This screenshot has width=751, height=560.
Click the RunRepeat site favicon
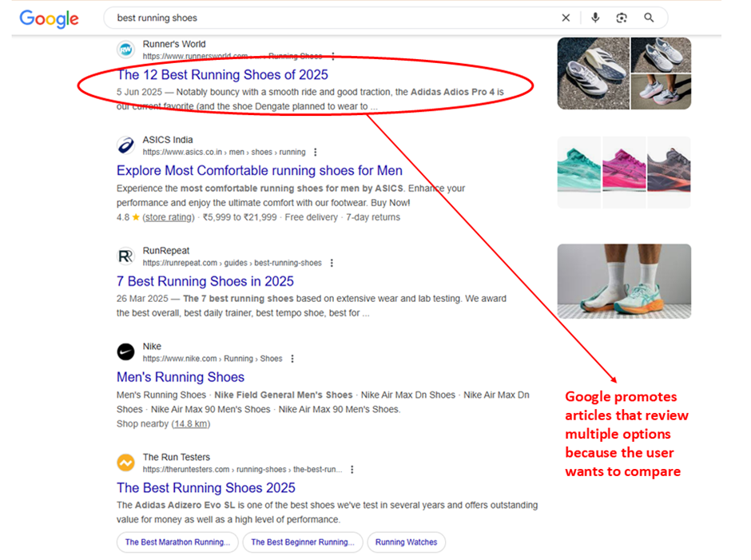click(x=125, y=256)
